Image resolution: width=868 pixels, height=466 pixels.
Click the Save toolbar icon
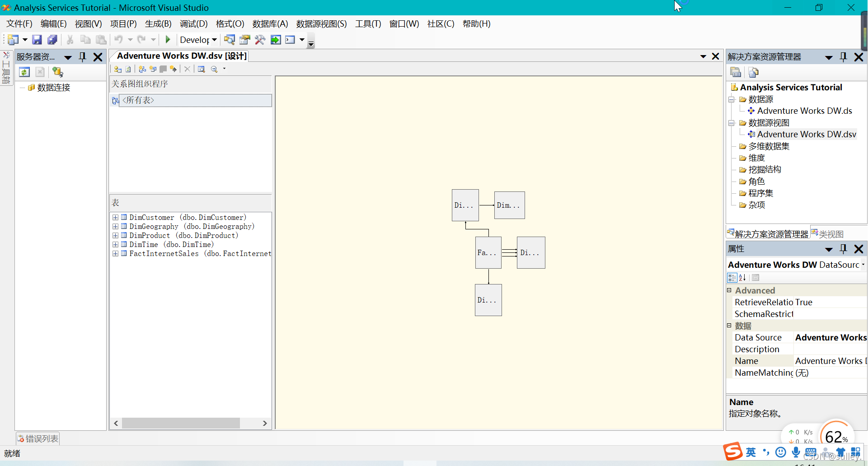(37, 40)
